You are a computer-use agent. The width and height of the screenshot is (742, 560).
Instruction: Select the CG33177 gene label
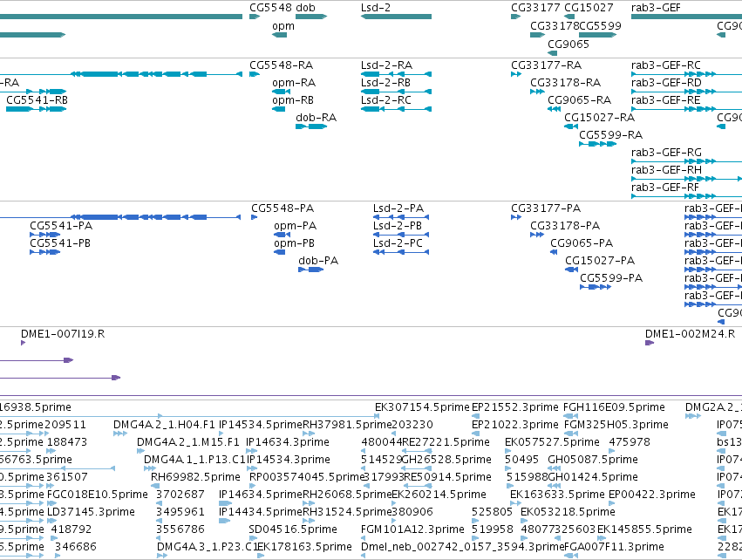(535, 8)
